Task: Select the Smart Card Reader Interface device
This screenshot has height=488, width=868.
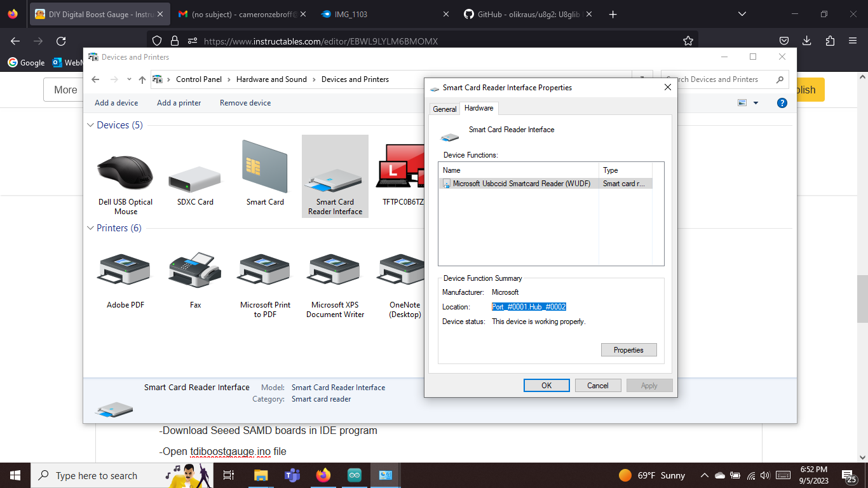Action: tap(335, 176)
